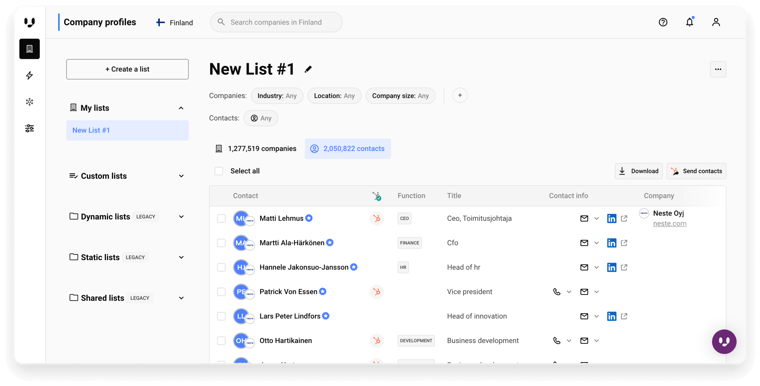The height and width of the screenshot is (386, 760).
Task: Click the pencil icon to rename list
Action: pos(308,69)
